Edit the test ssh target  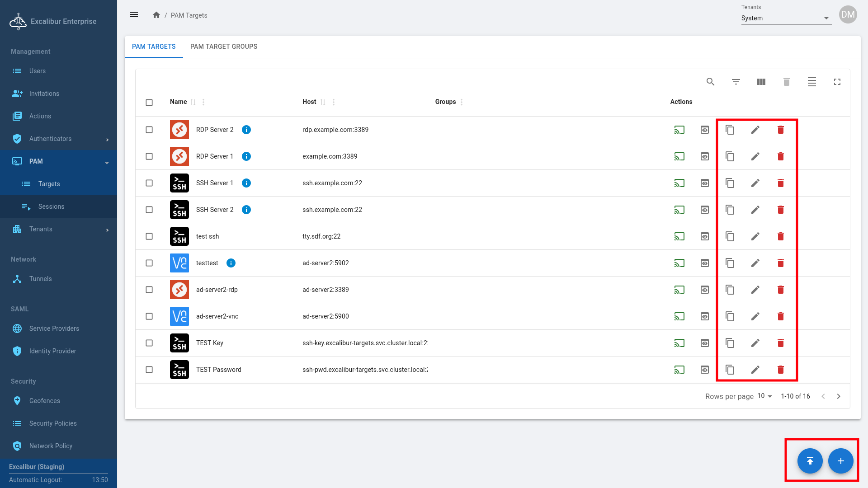click(x=755, y=236)
